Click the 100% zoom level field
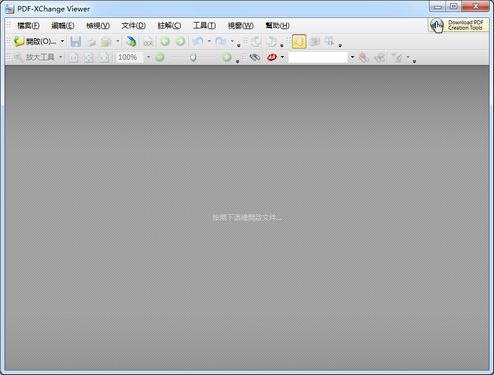Screen dimensions: 494x375 coord(130,57)
